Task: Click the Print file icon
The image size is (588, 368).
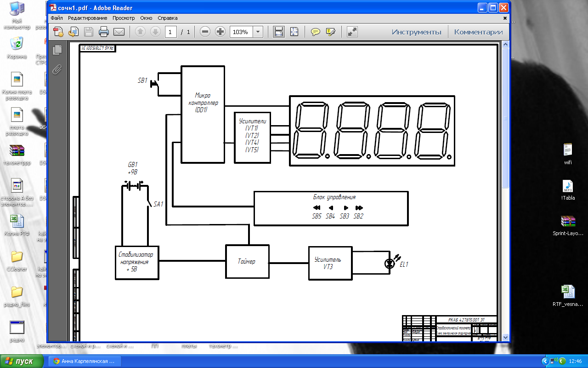Action: coord(104,32)
